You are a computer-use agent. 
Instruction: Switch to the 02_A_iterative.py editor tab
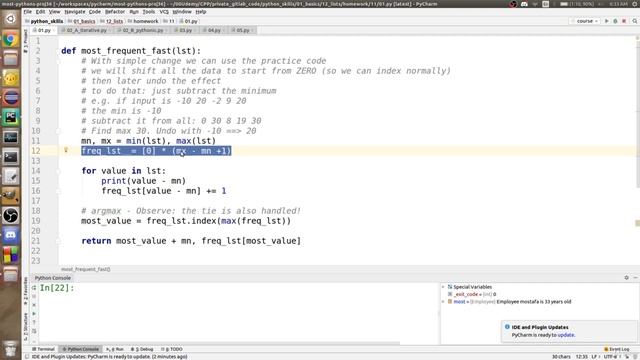point(86,30)
